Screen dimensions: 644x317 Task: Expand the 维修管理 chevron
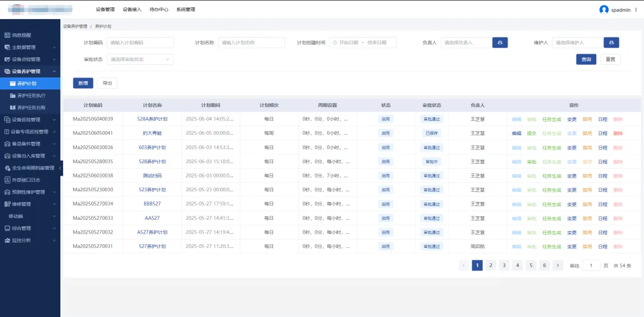(x=54, y=204)
